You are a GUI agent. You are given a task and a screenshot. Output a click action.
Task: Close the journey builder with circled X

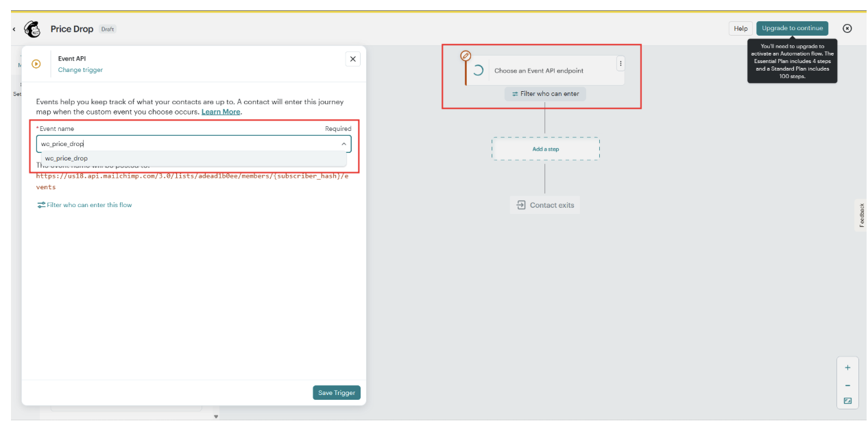[x=847, y=28]
